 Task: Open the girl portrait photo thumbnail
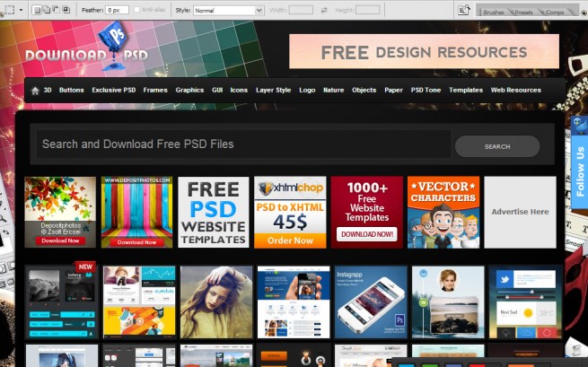(216, 302)
